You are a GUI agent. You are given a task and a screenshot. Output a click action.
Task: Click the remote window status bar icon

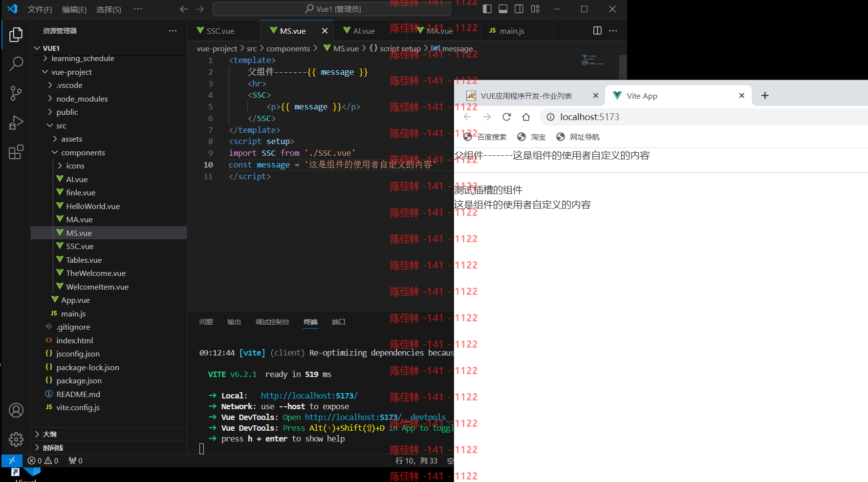click(12, 461)
